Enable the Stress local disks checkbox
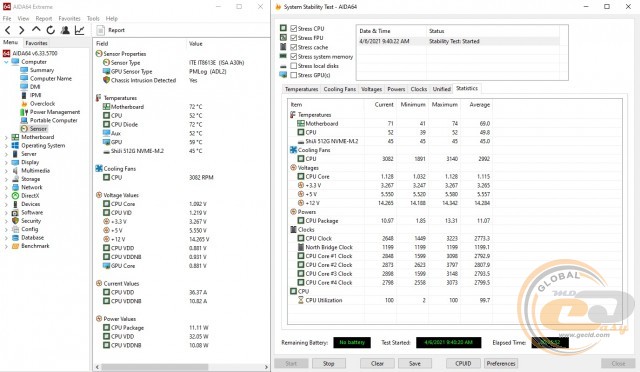The width and height of the screenshot is (640, 372). 293,66
